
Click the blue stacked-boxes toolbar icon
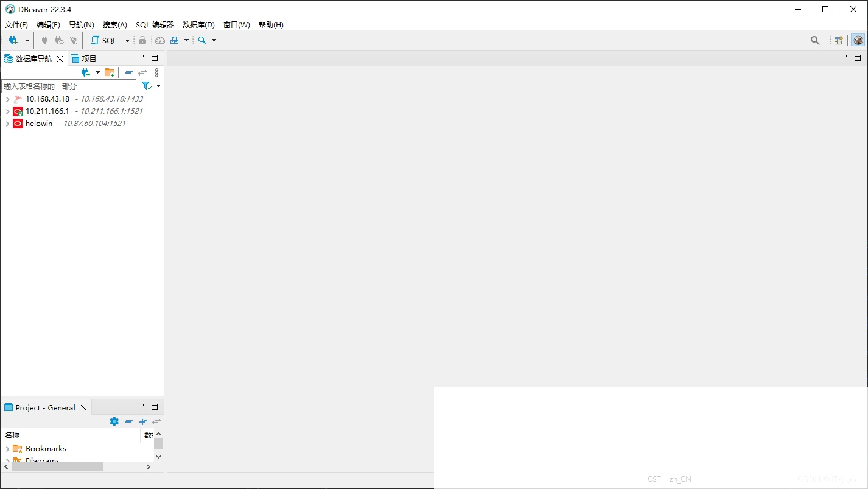tap(175, 40)
